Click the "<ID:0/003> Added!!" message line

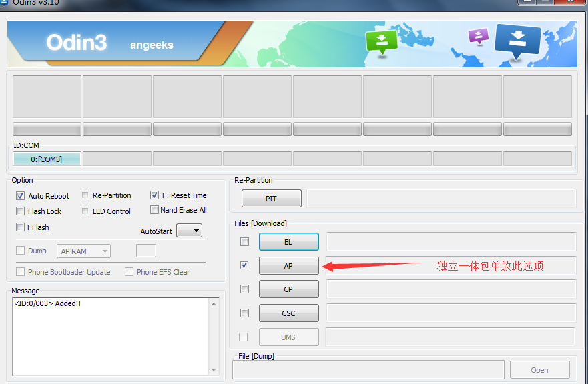[x=47, y=303]
